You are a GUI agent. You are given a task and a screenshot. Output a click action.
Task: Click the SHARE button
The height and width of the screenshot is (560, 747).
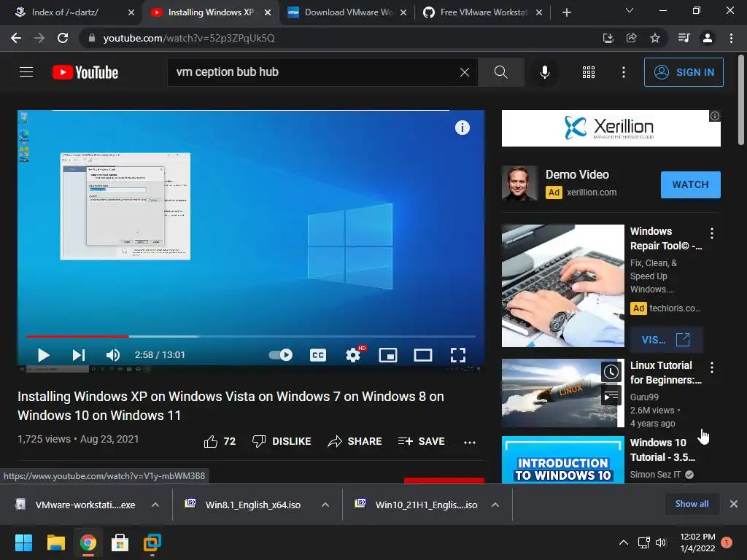click(355, 441)
